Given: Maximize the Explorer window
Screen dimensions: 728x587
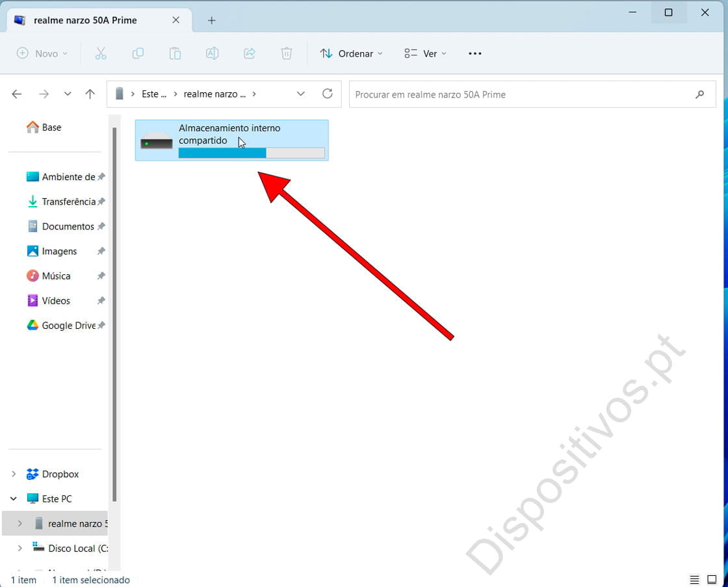Looking at the screenshot, I should (669, 12).
